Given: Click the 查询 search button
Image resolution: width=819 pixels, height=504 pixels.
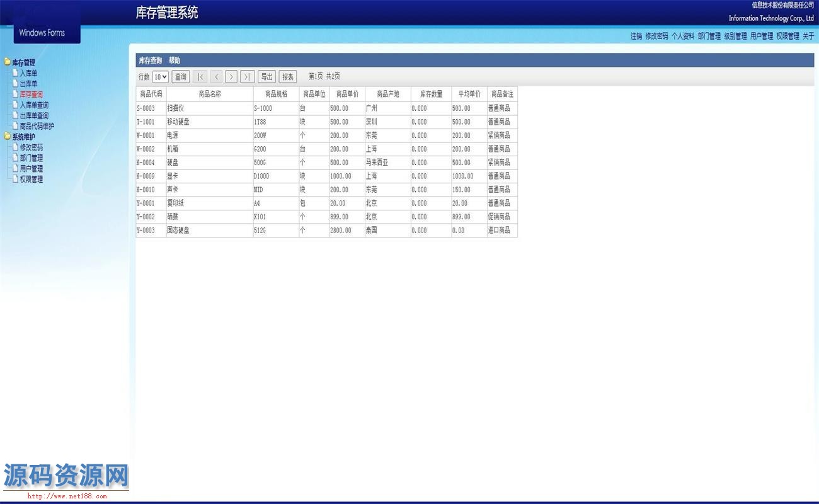Looking at the screenshot, I should tap(181, 77).
